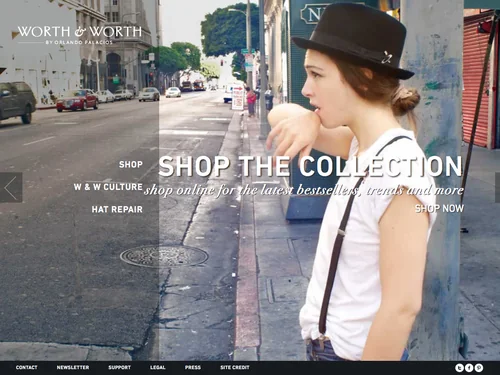Click the SHOP NOW link

coord(439,209)
